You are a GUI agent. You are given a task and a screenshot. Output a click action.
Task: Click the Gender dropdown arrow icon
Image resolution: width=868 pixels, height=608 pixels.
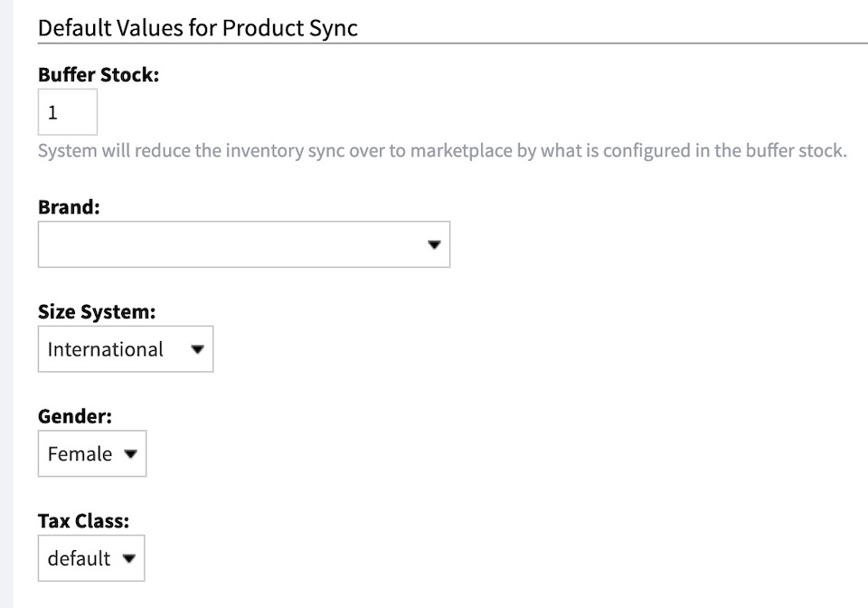click(130, 453)
